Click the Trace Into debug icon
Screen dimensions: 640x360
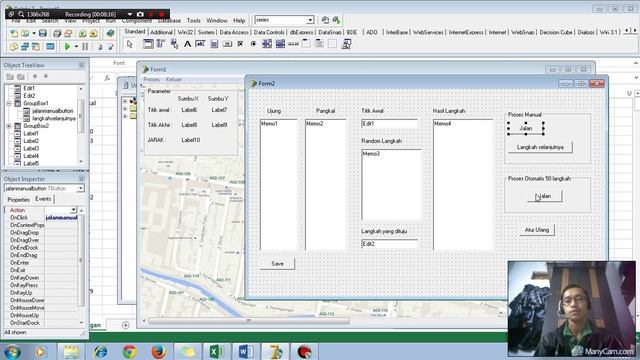[100, 47]
